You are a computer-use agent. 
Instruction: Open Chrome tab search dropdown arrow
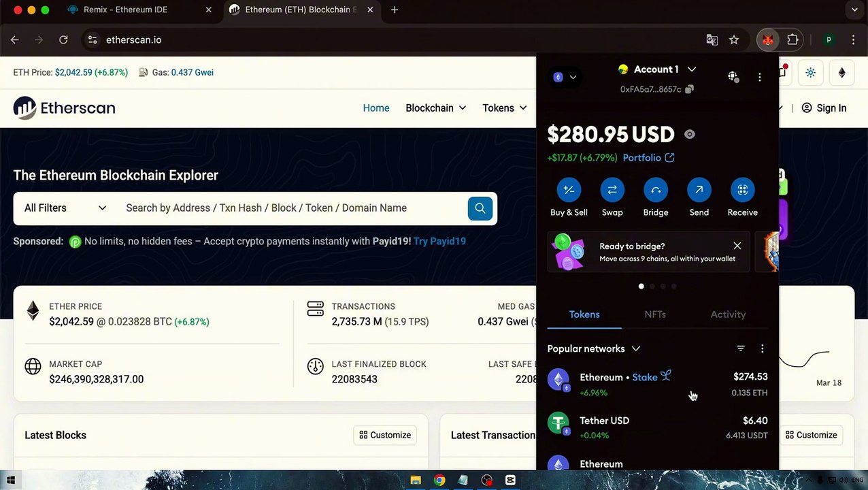click(x=854, y=10)
